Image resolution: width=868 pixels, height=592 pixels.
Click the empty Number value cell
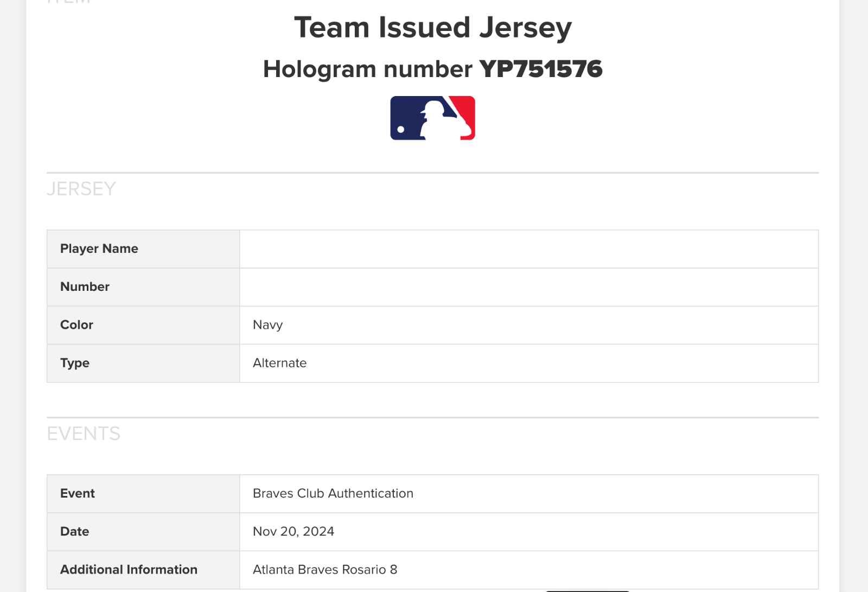[x=528, y=287]
